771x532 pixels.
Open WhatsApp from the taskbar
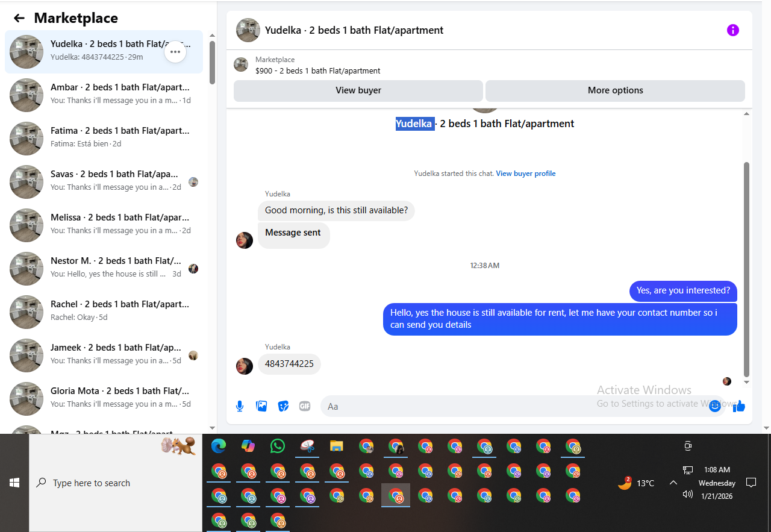pos(278,446)
